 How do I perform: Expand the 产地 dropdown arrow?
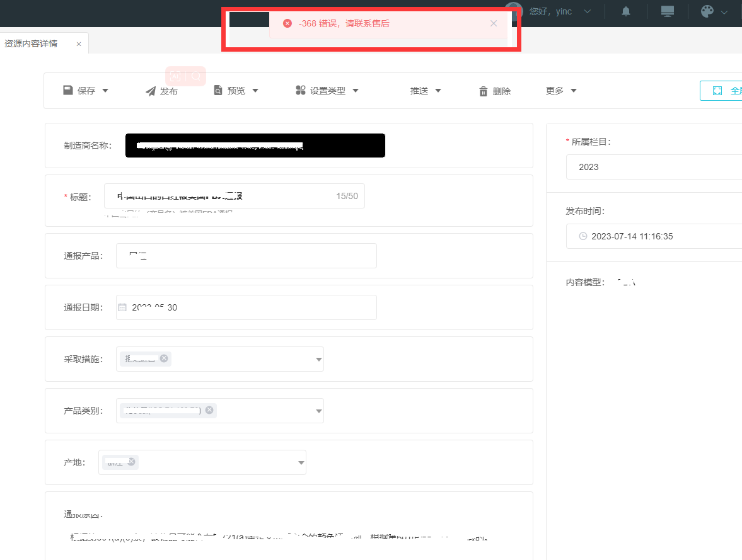(301, 462)
